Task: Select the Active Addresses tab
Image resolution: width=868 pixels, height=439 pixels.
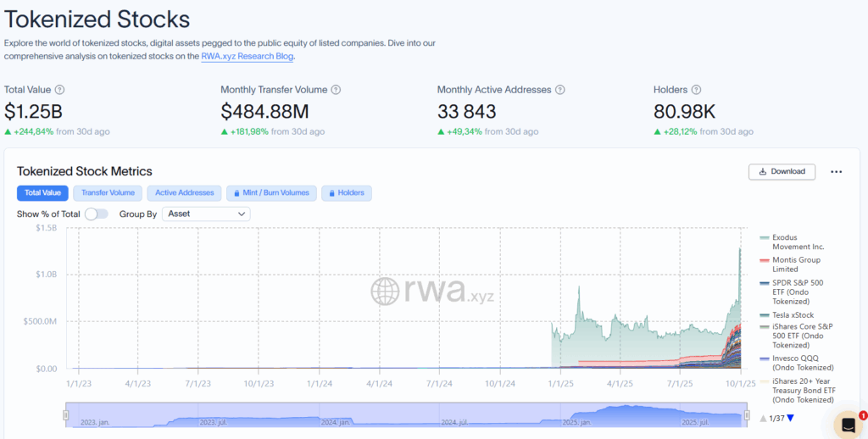Action: (184, 193)
